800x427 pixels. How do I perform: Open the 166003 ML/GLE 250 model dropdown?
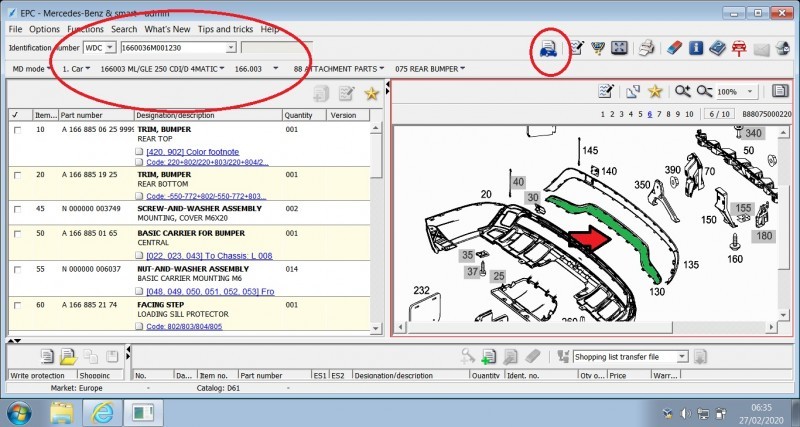point(162,68)
